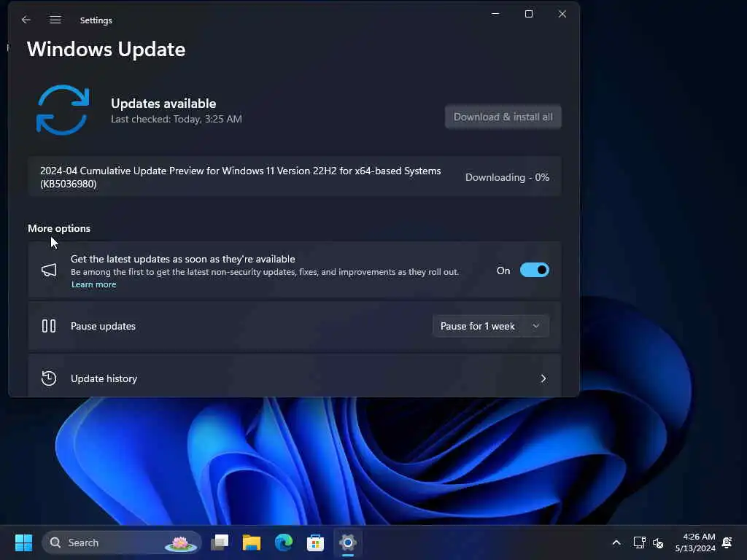Minimize the Settings window
747x560 pixels.
coord(495,14)
